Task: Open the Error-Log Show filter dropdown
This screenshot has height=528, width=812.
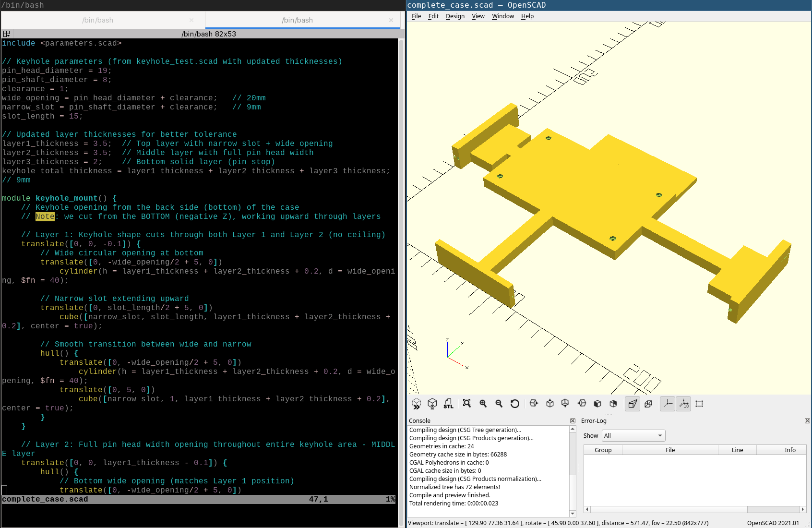Action: 633,435
